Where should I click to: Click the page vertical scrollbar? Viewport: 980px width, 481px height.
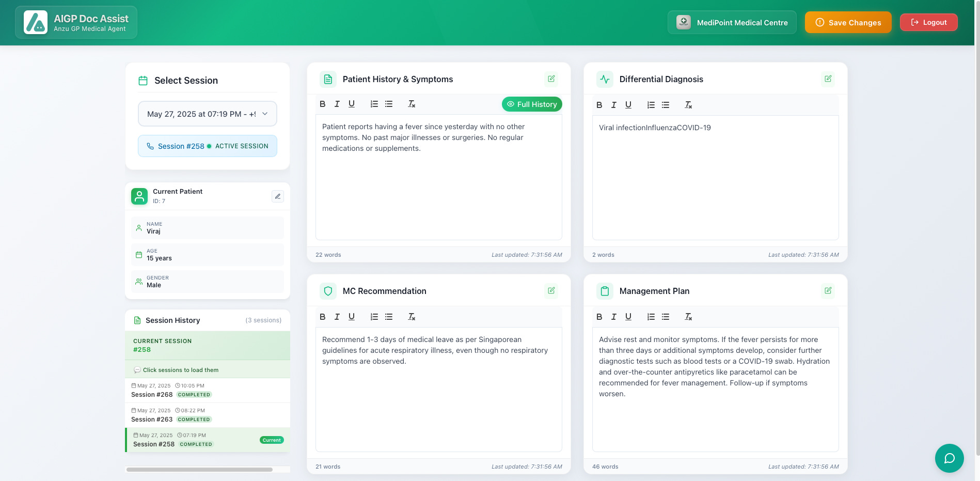pos(977,227)
